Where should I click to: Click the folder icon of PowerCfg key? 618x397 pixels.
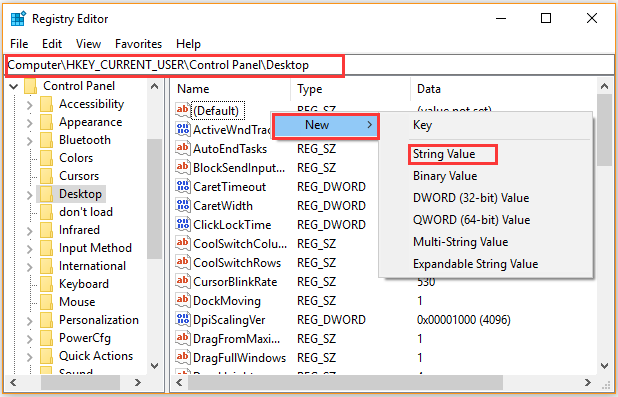[47, 338]
